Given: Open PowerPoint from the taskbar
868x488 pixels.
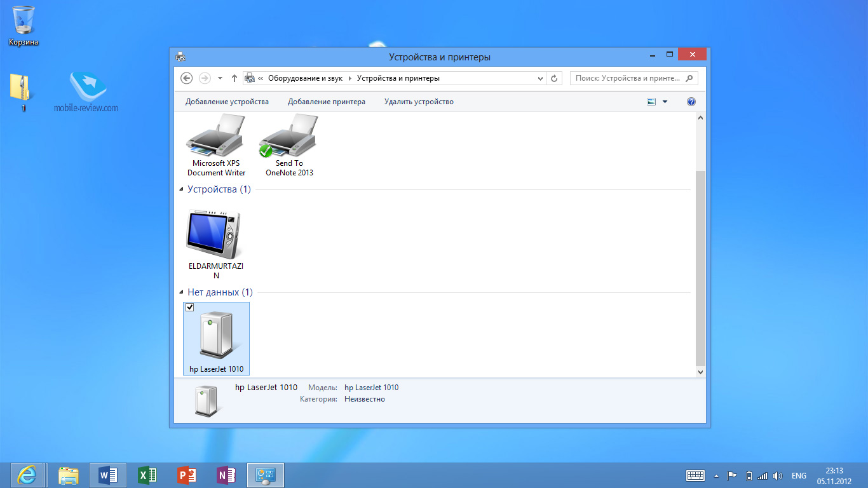Looking at the screenshot, I should [x=187, y=475].
